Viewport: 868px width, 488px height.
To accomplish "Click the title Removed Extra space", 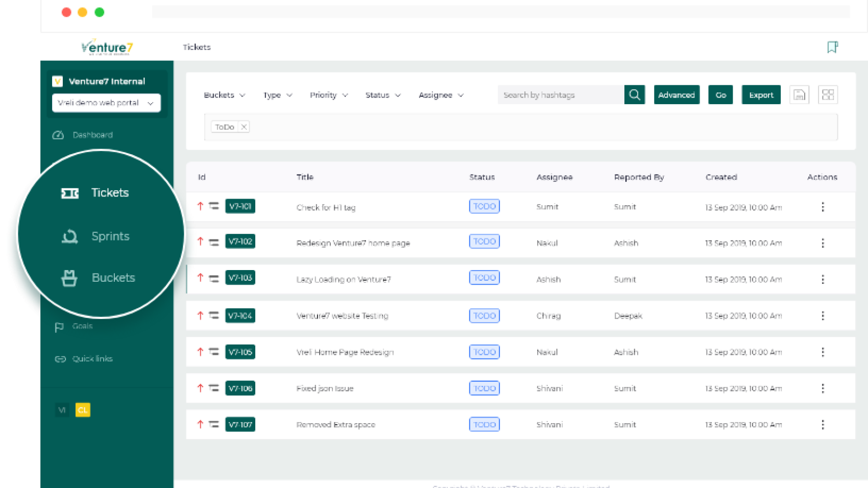I will (x=335, y=425).
